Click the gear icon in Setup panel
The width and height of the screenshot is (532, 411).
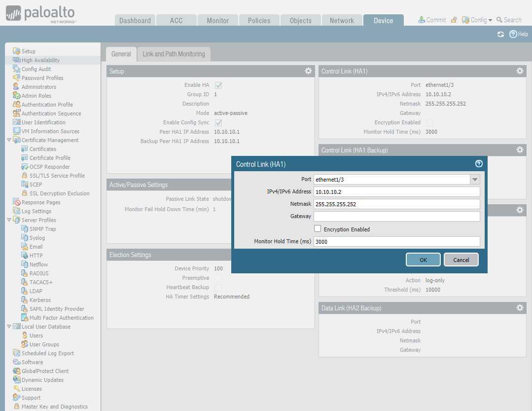pos(308,71)
